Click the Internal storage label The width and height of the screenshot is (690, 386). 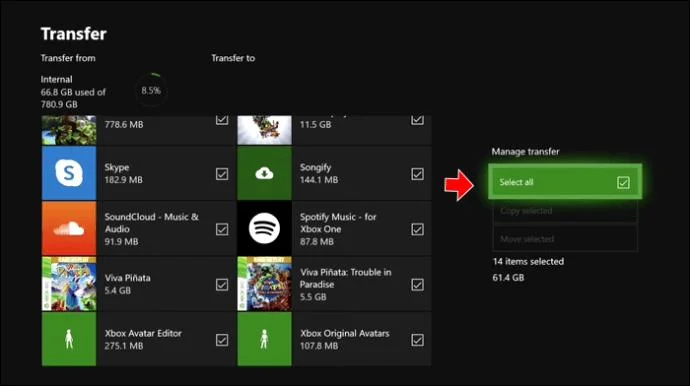(x=56, y=79)
